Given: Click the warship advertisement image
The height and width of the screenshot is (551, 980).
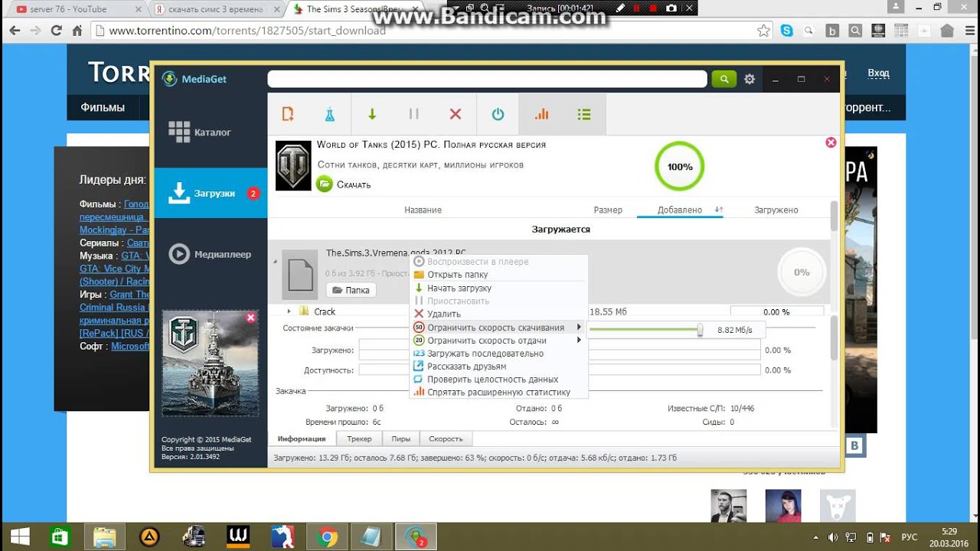Looking at the screenshot, I should (x=210, y=363).
